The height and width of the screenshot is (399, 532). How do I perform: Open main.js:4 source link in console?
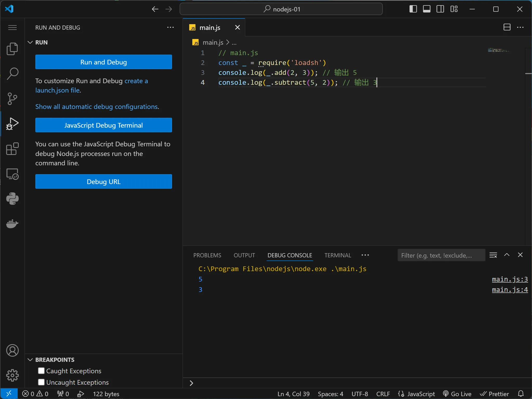[510, 290]
